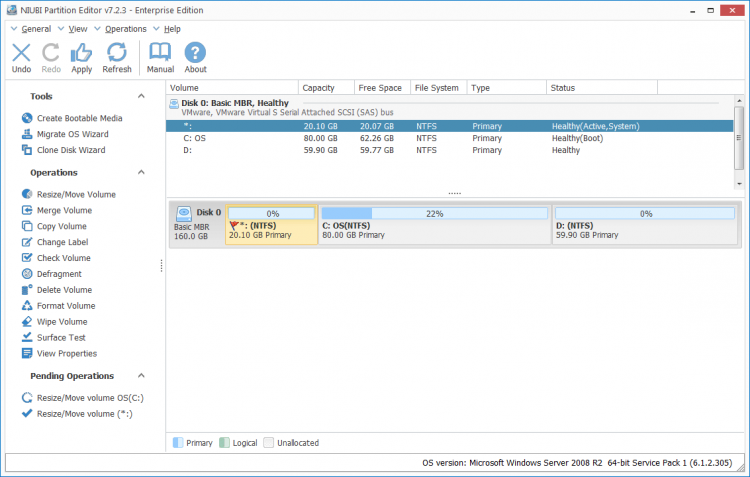This screenshot has width=750, height=477.
Task: Click the 59.77 GB free space cell
Action: (377, 150)
